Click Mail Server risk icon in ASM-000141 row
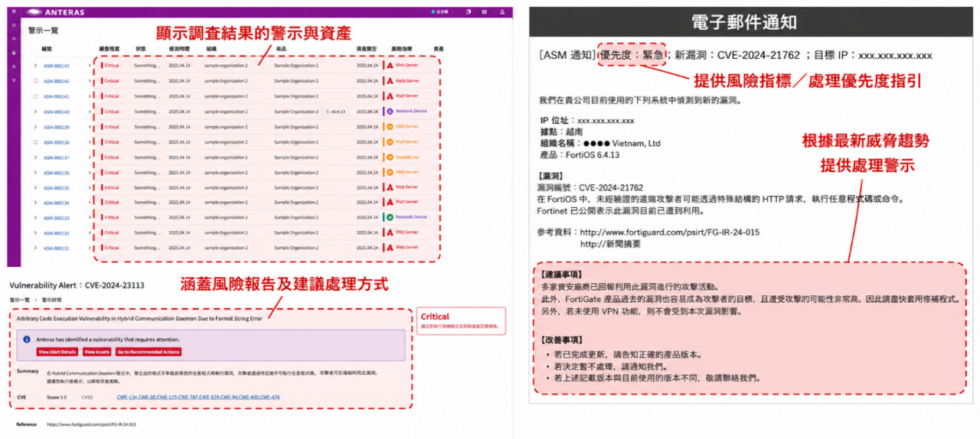Screen dimensions: 980x439 coord(390,96)
